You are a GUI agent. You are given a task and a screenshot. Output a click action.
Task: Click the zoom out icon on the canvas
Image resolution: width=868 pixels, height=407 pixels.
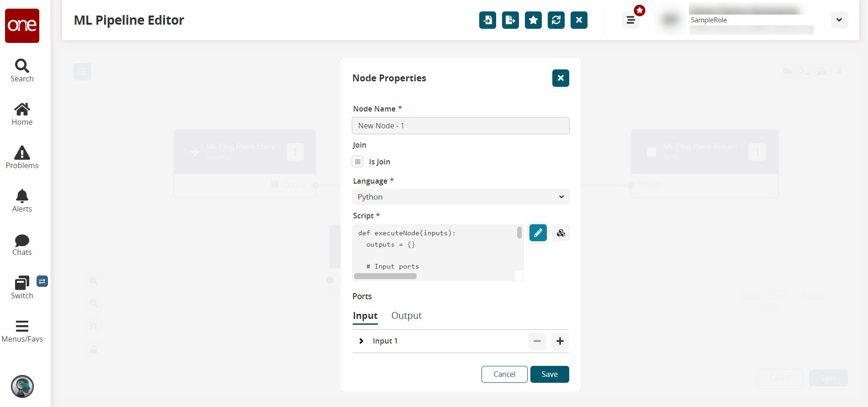click(94, 303)
